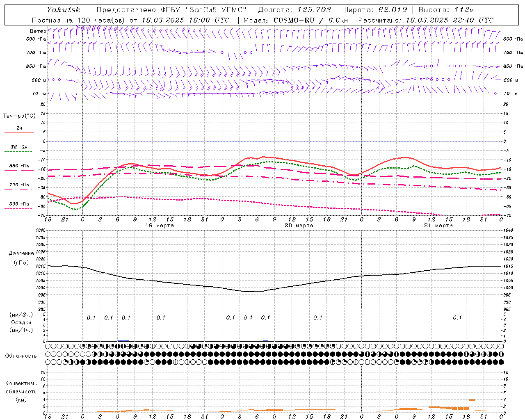This screenshot has width=525, height=420.
Task: Click the '10 м' wind level label on left
Action: pos(39,94)
